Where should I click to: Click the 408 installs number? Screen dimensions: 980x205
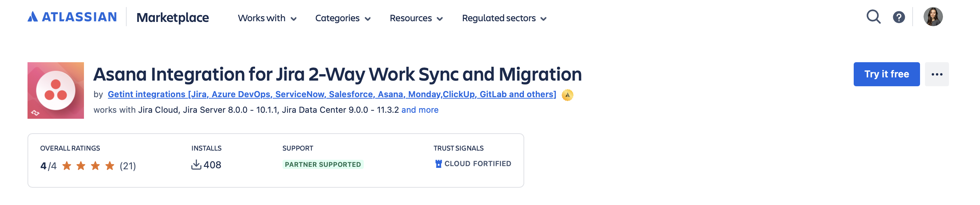[212, 165]
